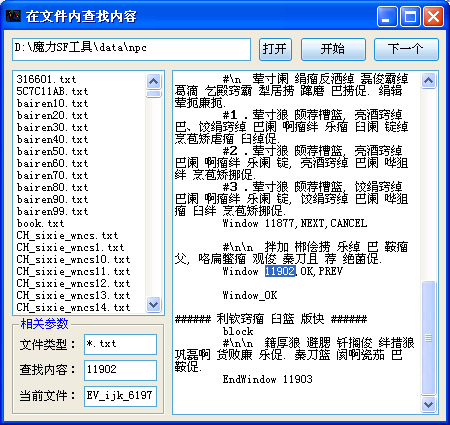Select bairen99.txt in the file list

pos(52,211)
